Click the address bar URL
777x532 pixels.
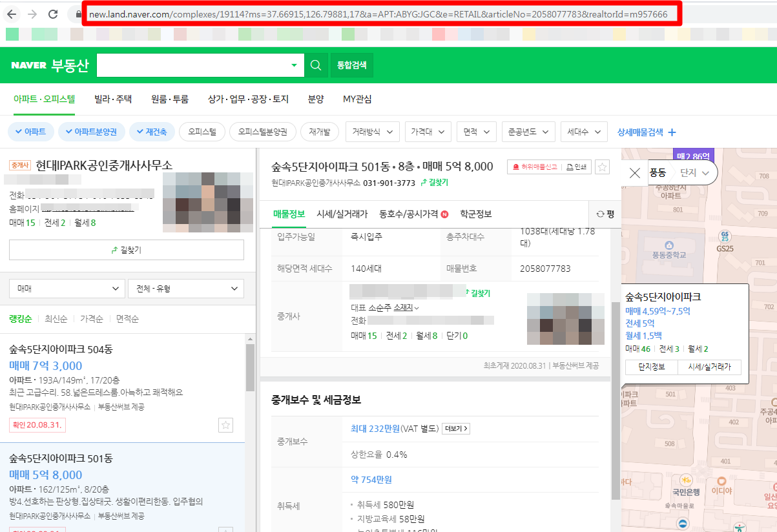378,14
